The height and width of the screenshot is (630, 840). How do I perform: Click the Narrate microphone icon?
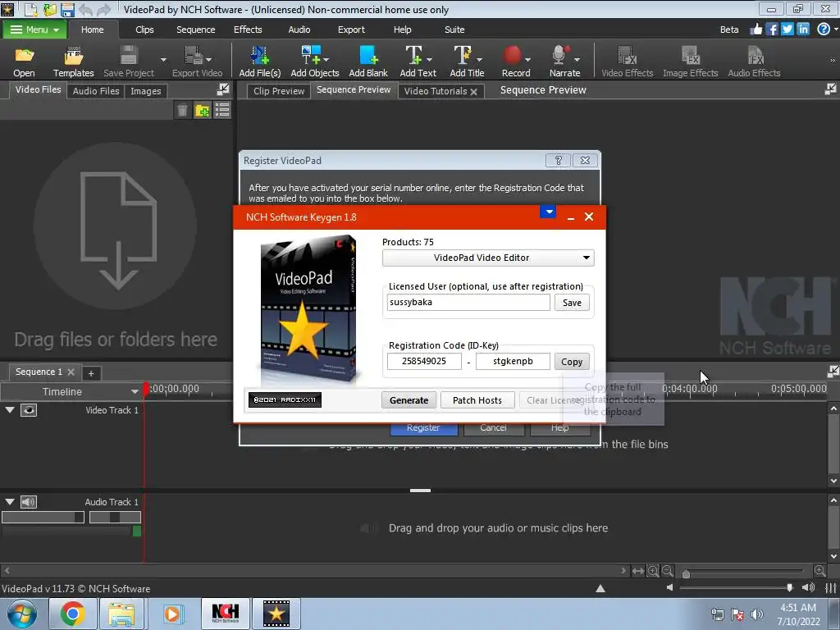tap(560, 55)
